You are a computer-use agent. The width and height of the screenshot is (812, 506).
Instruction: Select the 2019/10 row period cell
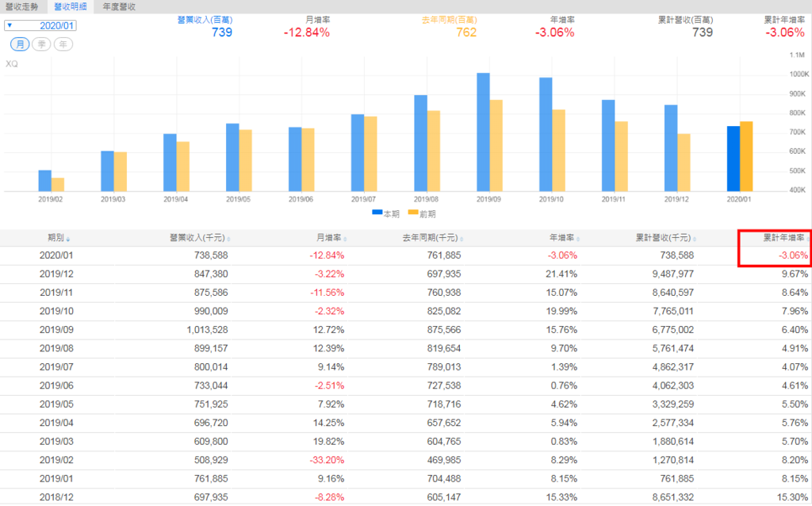tap(56, 311)
